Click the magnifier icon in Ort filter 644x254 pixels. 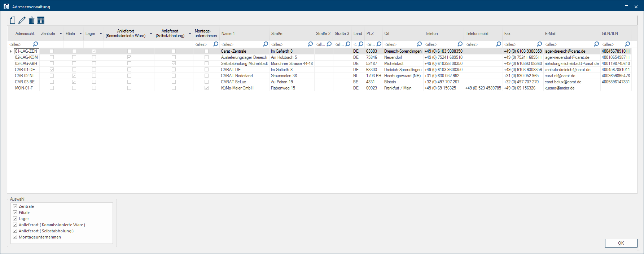tap(419, 44)
